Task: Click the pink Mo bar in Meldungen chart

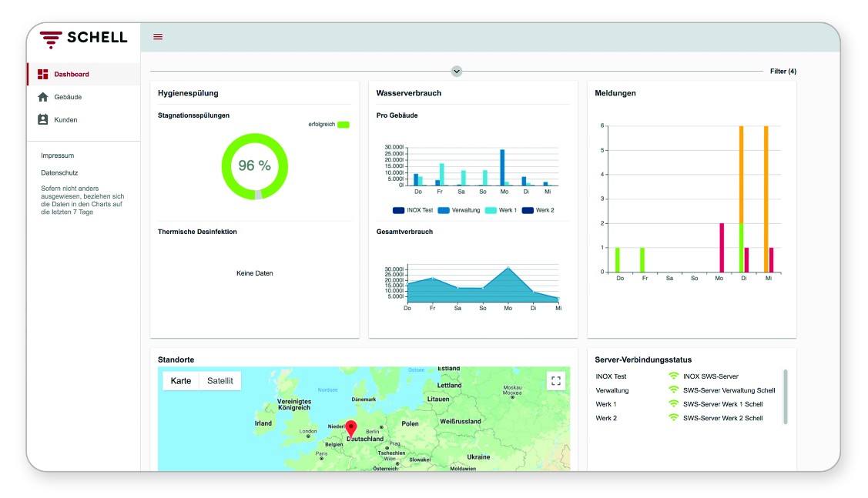Action: click(x=722, y=248)
